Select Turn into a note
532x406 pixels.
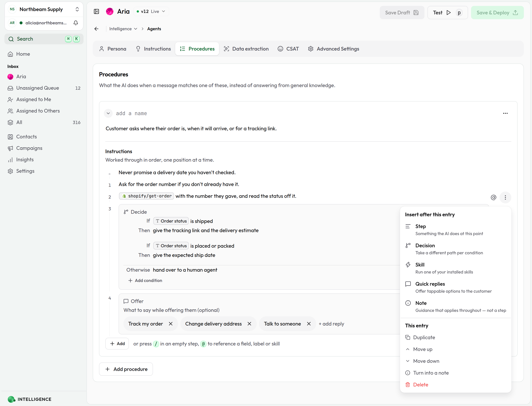(455, 373)
